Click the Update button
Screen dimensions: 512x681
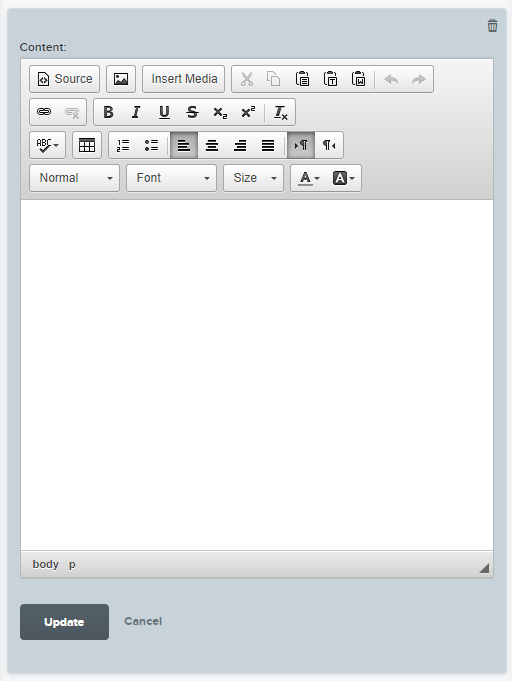click(x=64, y=622)
